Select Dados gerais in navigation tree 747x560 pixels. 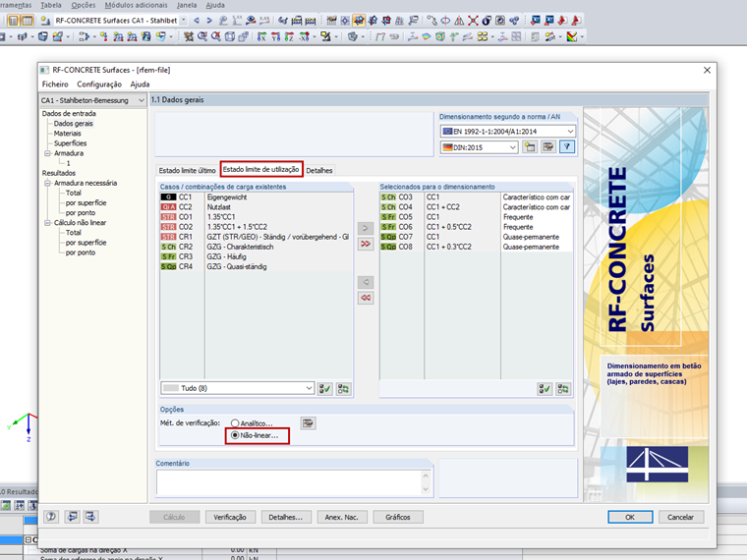(74, 124)
